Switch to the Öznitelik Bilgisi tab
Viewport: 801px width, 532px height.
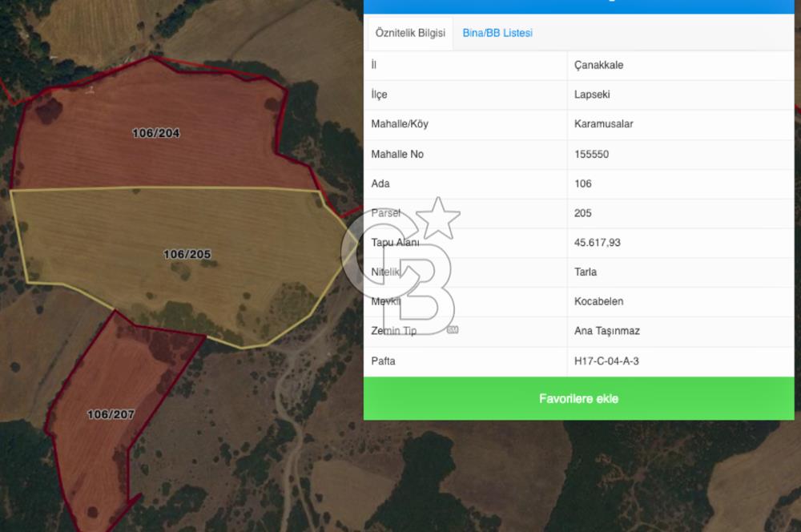click(x=409, y=34)
